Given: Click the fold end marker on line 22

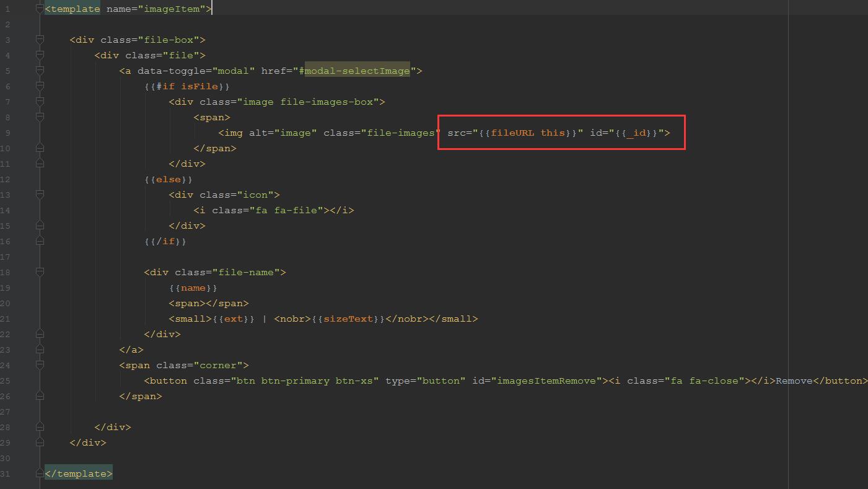Looking at the screenshot, I should 40,334.
